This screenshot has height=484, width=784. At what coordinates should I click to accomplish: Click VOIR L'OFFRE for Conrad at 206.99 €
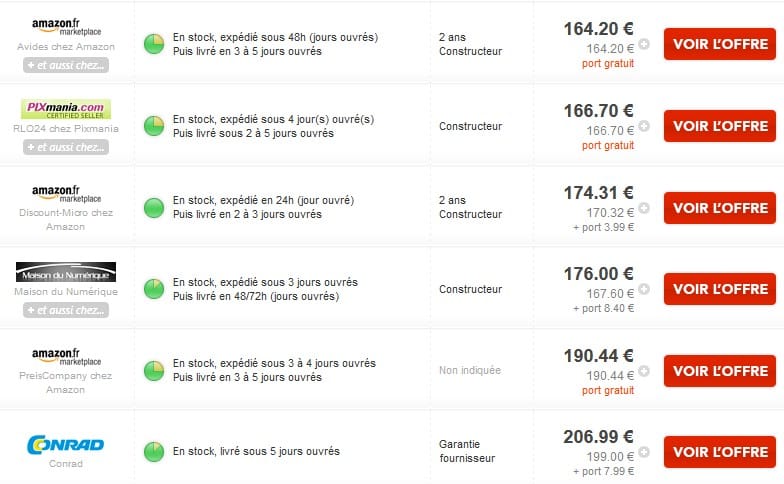[720, 452]
